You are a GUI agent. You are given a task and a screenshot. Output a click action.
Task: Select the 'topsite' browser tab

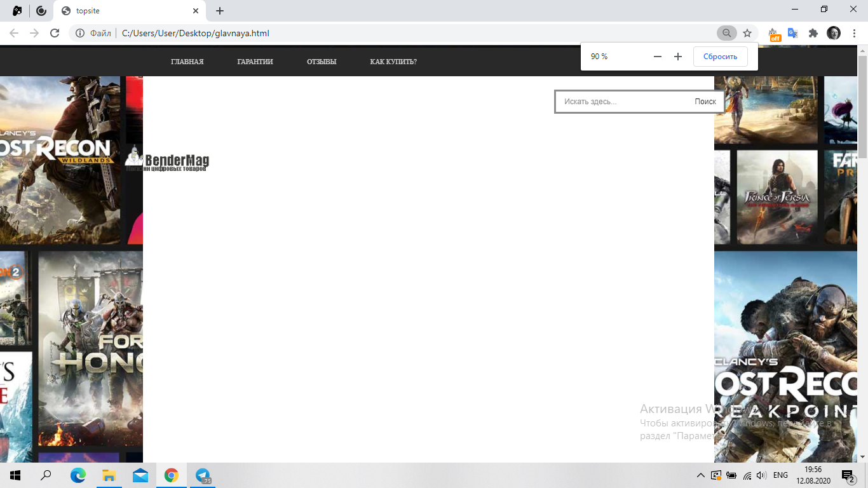tap(130, 11)
